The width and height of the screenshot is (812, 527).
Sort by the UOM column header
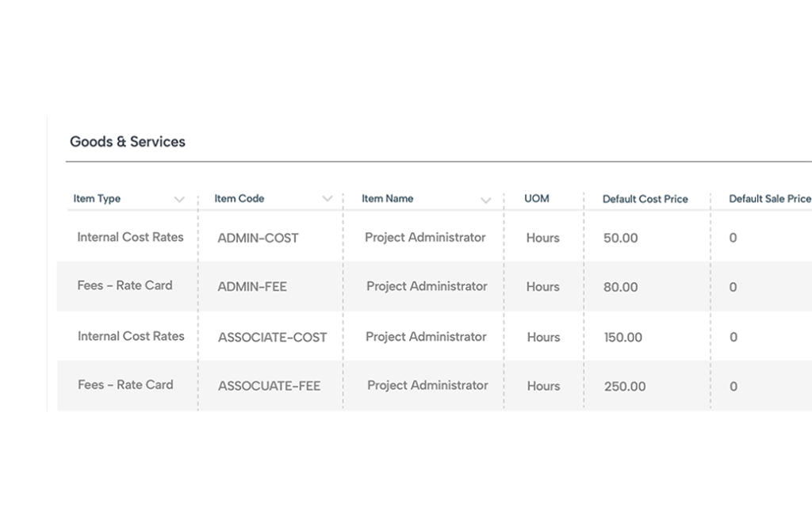(536, 199)
